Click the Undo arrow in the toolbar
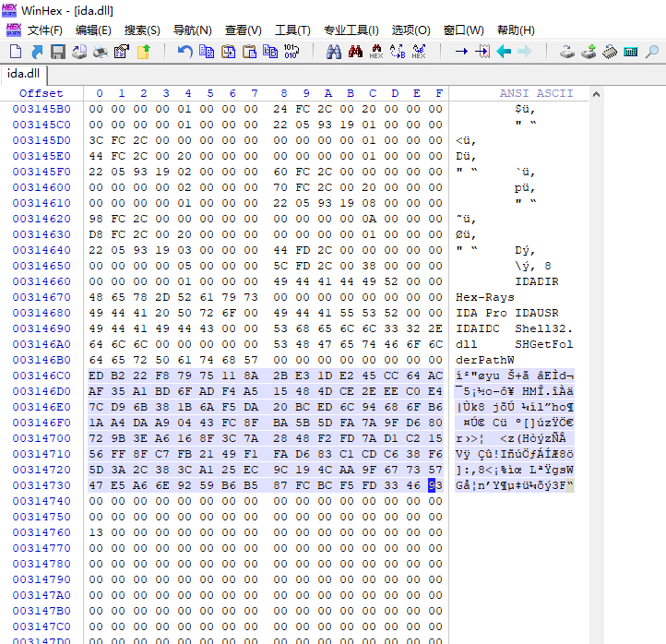 pos(184,52)
